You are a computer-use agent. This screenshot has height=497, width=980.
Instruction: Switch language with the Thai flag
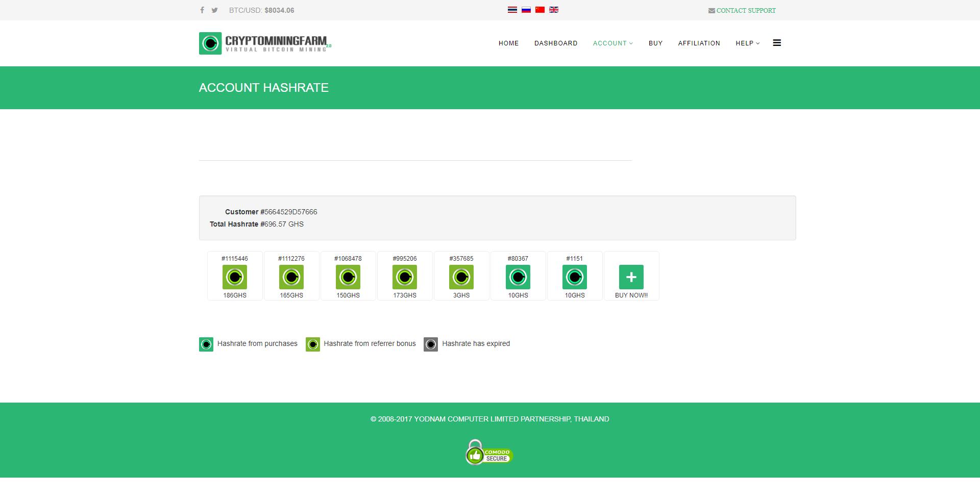(512, 10)
